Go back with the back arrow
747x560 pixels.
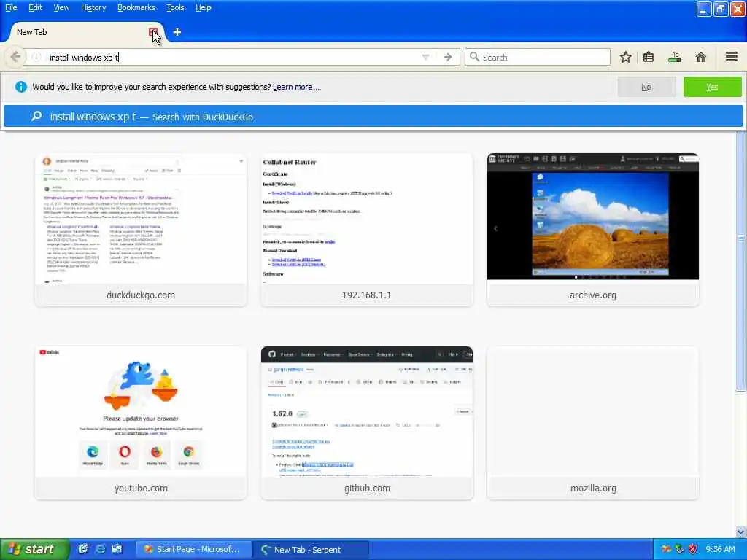coord(15,57)
